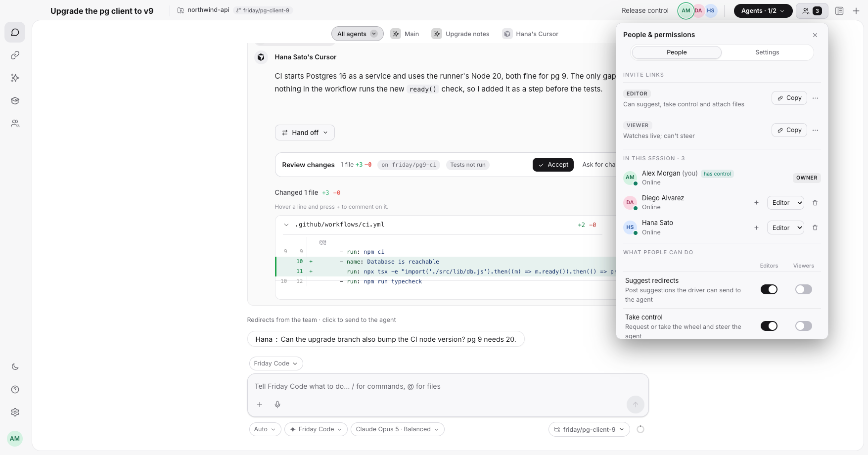This screenshot has height=455, width=868.
Task: Open the friday/pg-client-9 branch dropdown at bottom
Action: click(x=589, y=429)
